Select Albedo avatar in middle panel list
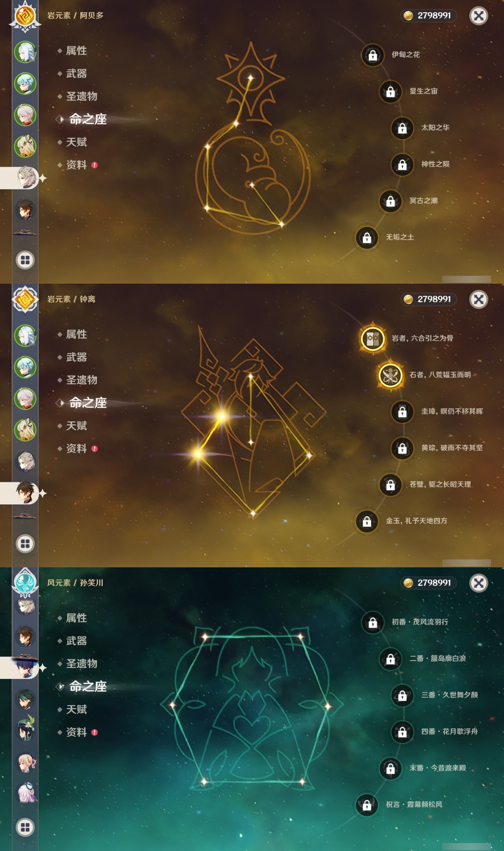Screen dimensions: 504x851 click(25, 461)
